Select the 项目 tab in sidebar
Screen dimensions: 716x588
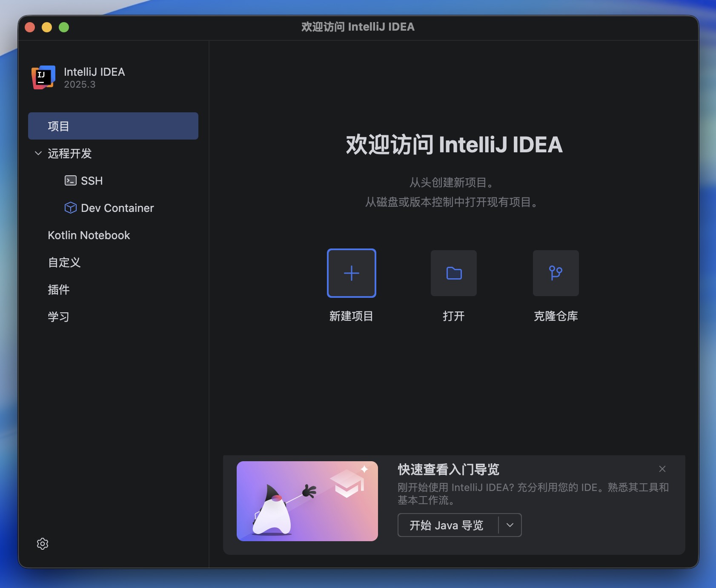click(x=113, y=126)
